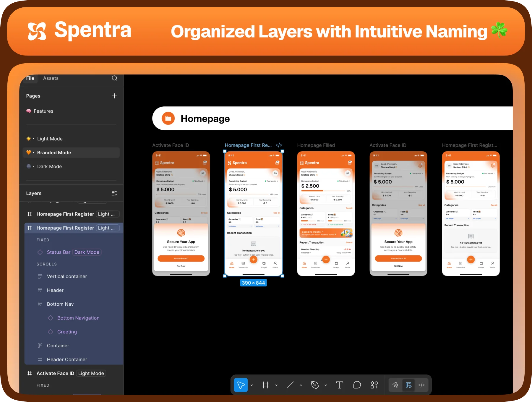Switch to Draw mode in the toolbar

tap(395, 385)
